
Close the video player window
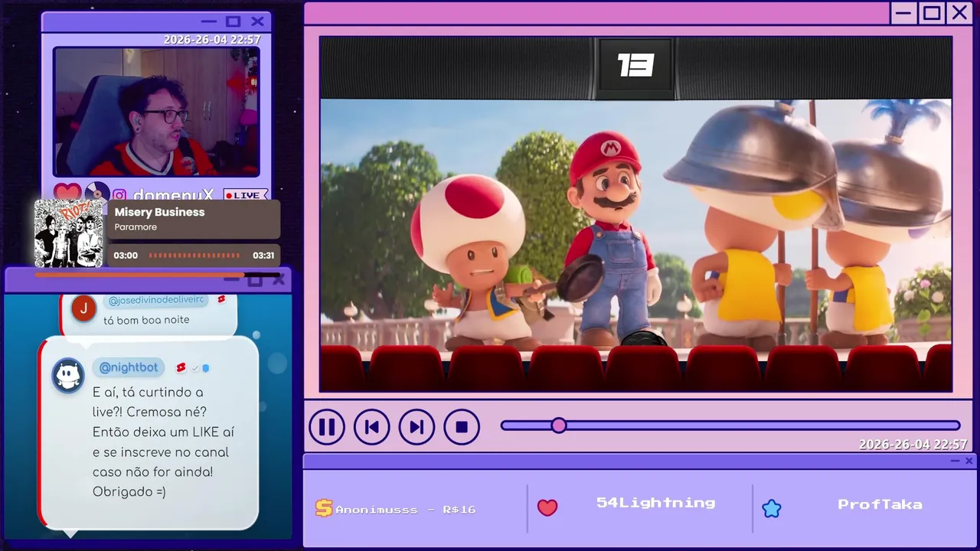[x=959, y=13]
